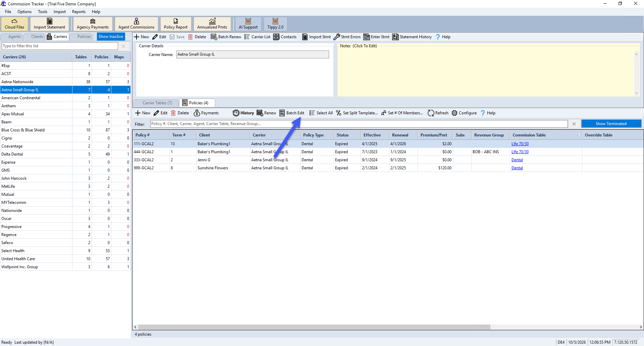Click Renew in the policy toolbar
The width and height of the screenshot is (644, 346).
266,113
